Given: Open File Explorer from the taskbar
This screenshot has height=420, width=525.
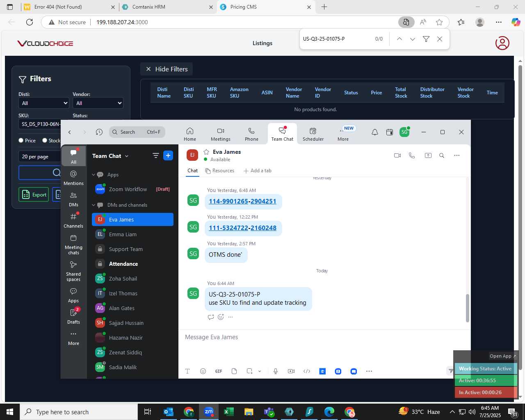Looking at the screenshot, I should (249, 412).
